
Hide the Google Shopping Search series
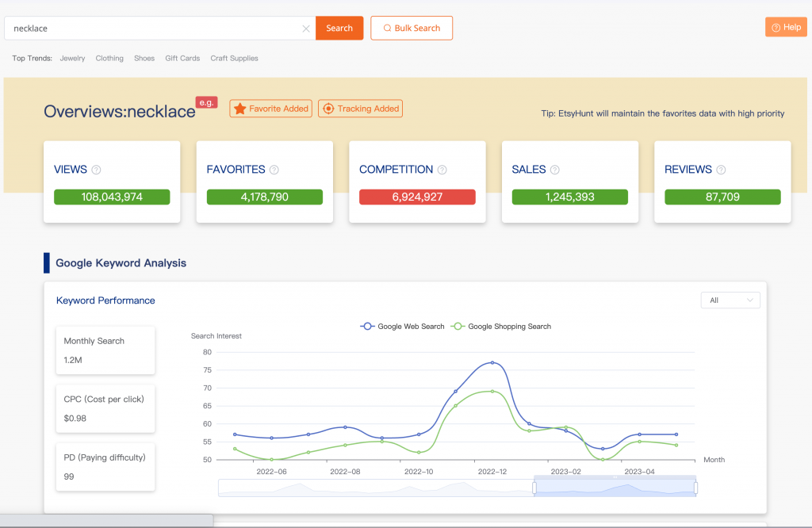(x=501, y=326)
